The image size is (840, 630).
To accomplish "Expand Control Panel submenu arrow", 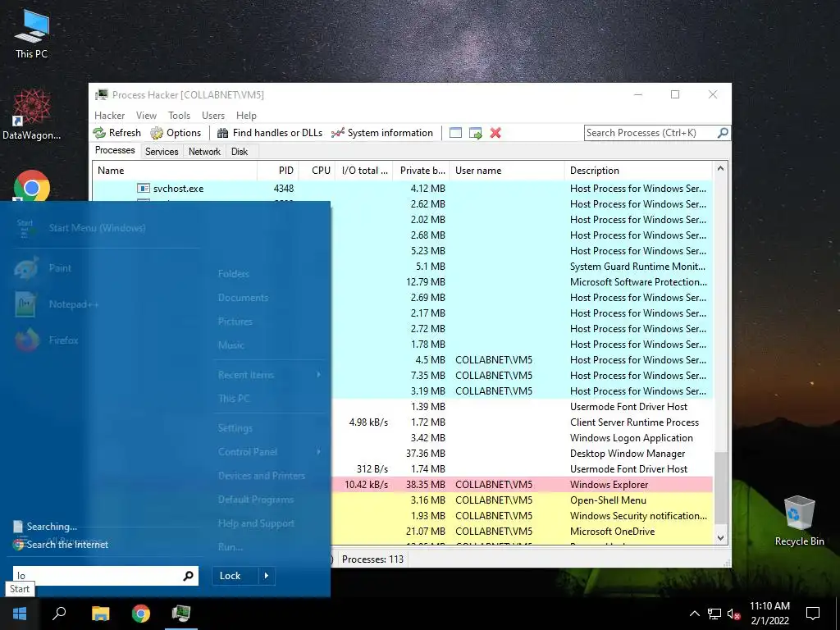I will point(319,452).
